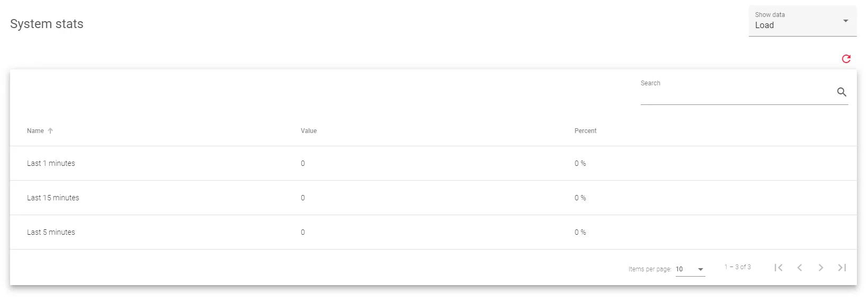Select the Last 5 minutes row
868x301 pixels.
point(51,232)
